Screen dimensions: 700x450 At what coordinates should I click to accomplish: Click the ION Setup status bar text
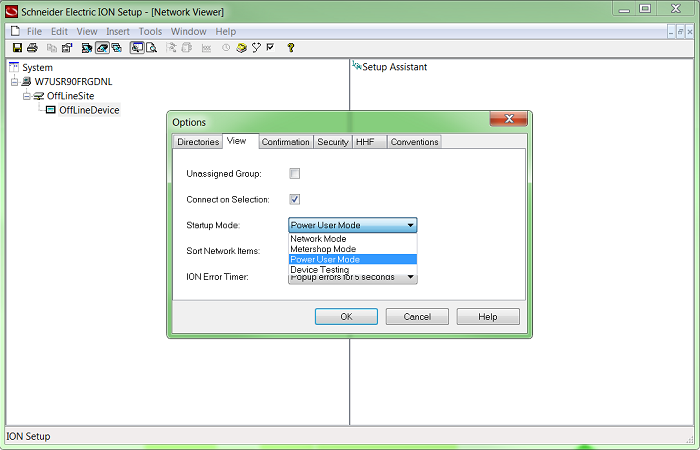[x=28, y=436]
